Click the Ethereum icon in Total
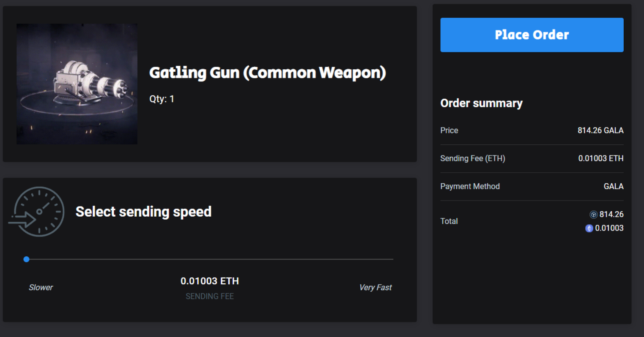Image resolution: width=644 pixels, height=337 pixels. click(x=589, y=228)
